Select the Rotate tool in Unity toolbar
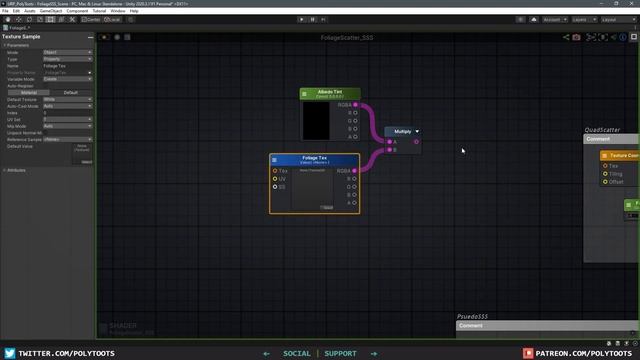 tap(29, 20)
